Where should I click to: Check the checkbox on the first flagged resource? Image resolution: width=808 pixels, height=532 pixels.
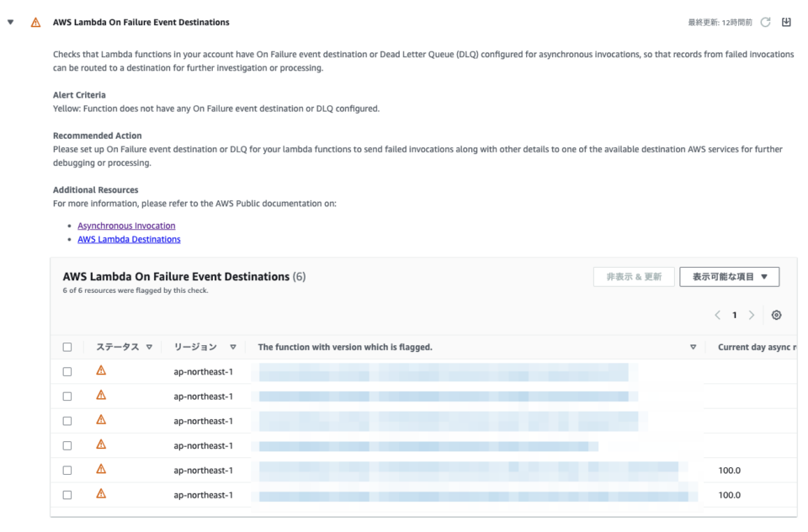(67, 370)
